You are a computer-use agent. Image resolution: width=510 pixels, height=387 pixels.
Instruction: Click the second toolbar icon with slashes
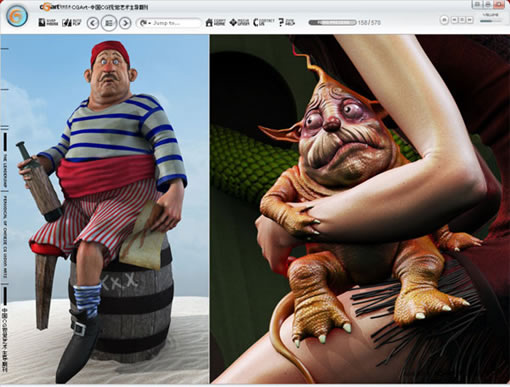(72, 22)
